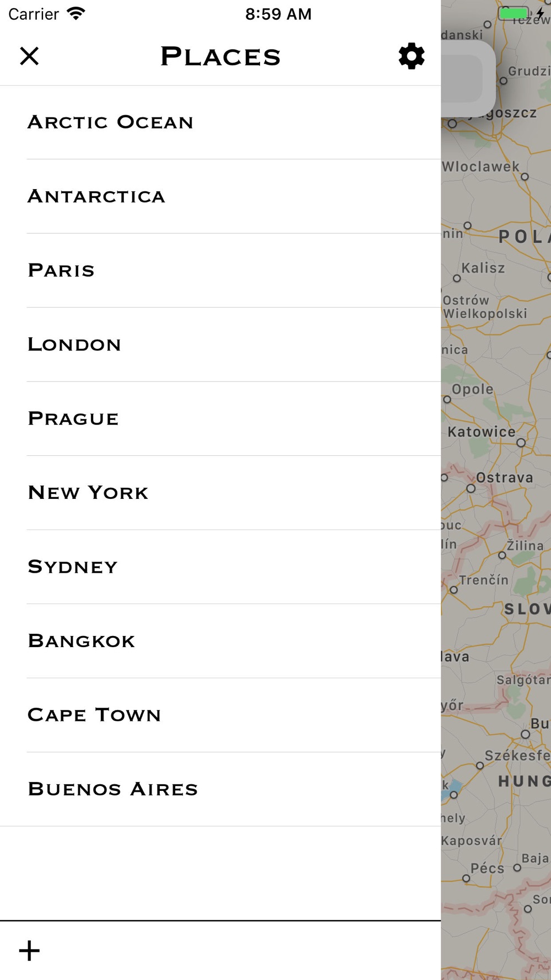Tap the Ostrava marker on map

471,488
